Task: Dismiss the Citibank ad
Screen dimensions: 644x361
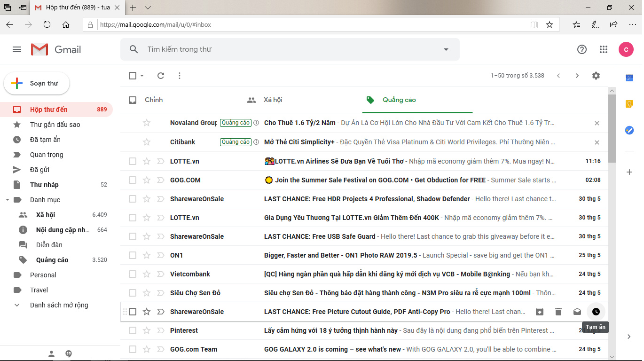Action: click(x=597, y=142)
